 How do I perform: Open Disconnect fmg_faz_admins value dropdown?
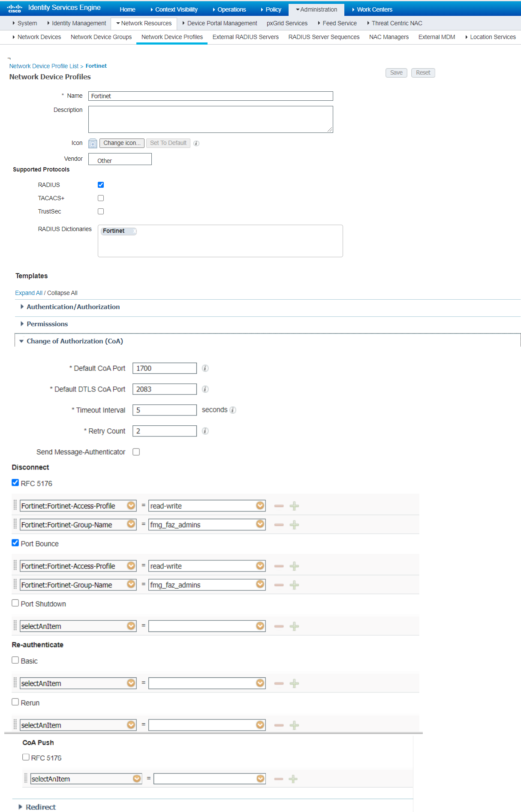tap(260, 524)
